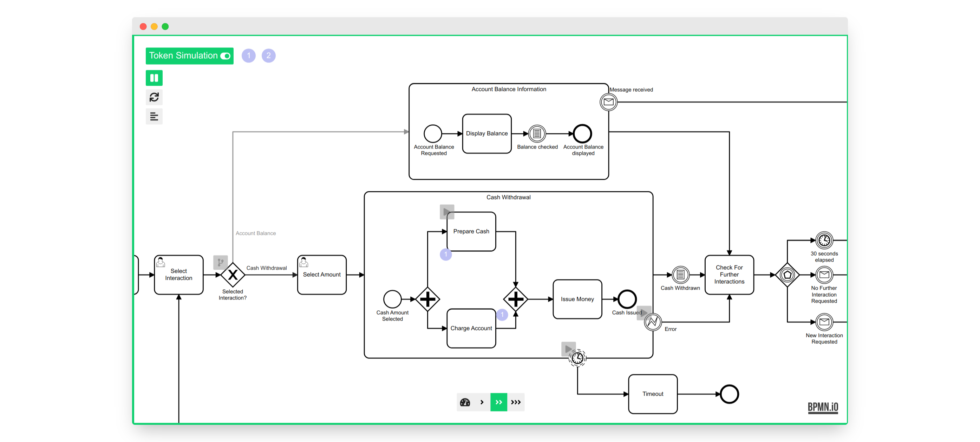
Task: Set animation speed to fast triple chevron
Action: 516,402
